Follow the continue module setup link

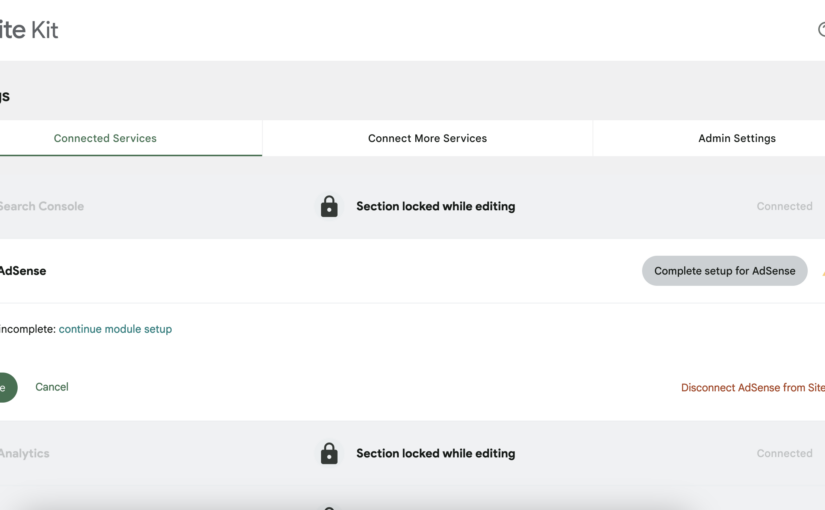click(x=115, y=329)
